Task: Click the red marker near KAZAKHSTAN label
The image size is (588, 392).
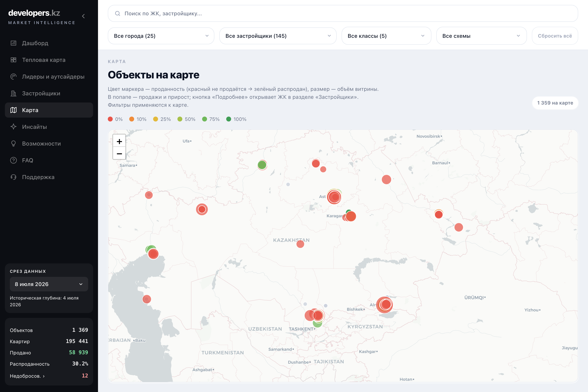Action: (x=300, y=244)
